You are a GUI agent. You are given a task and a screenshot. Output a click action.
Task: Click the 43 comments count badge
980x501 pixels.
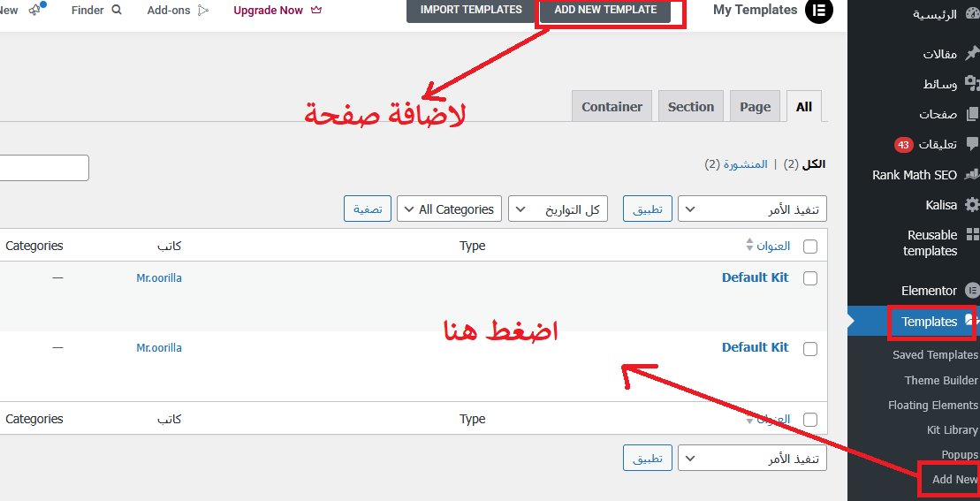903,144
